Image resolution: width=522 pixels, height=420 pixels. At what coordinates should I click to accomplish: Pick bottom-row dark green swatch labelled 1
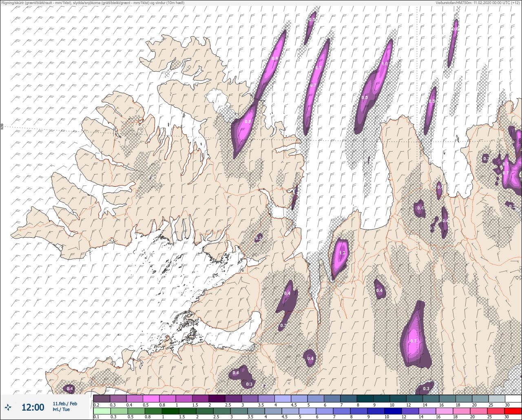point(170,411)
